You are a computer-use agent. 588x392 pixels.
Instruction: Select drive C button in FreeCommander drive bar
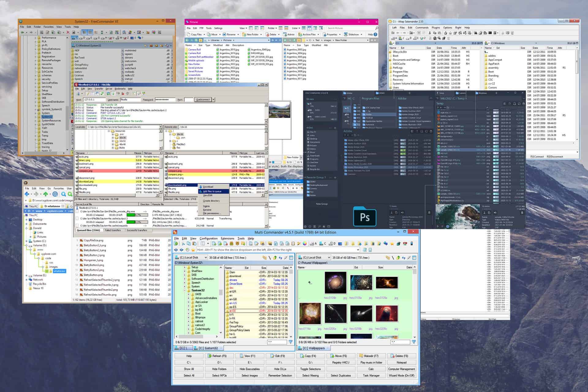74,38
